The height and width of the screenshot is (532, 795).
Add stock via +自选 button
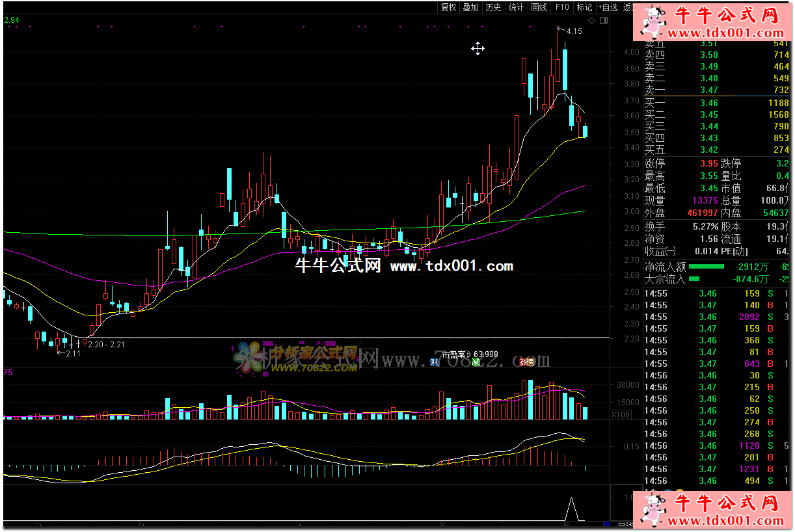tap(608, 7)
